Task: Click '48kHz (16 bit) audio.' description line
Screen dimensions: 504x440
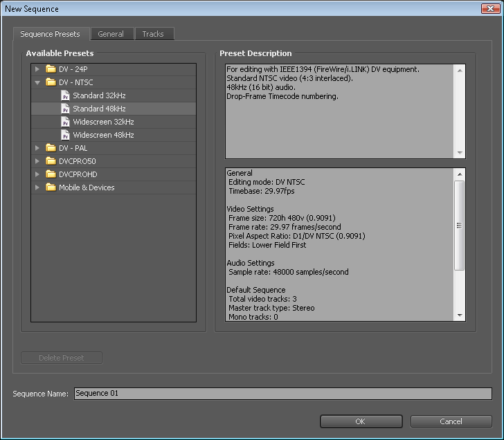Action: [261, 87]
